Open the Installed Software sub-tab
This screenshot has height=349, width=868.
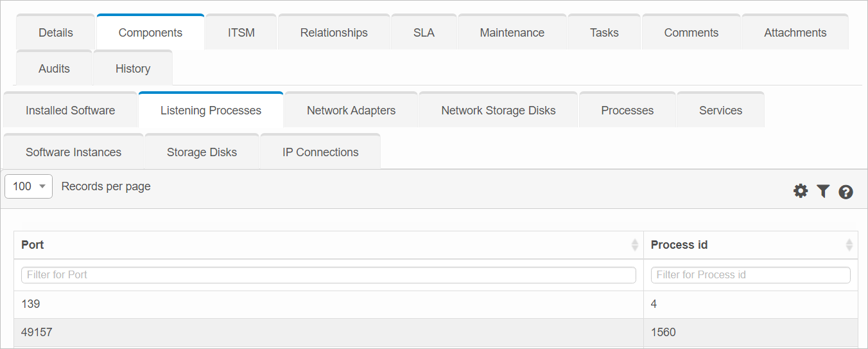(x=70, y=111)
